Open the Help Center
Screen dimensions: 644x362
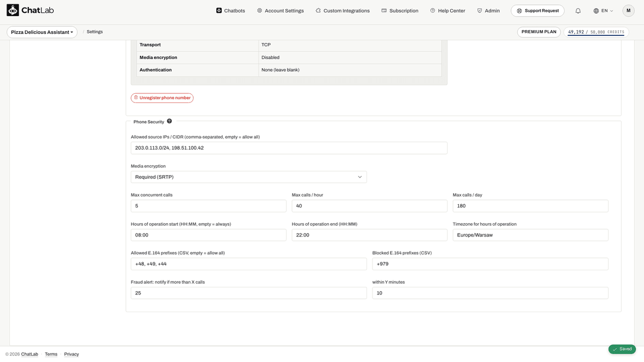pos(448,11)
